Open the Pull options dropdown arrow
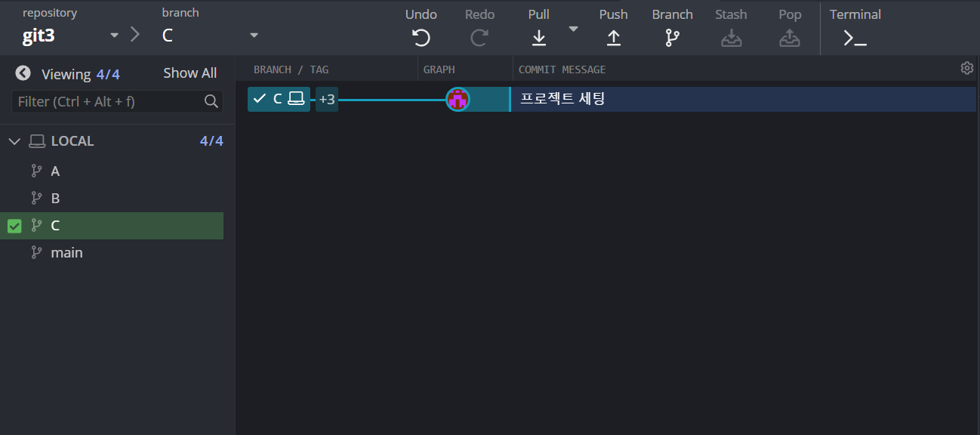Screen dimensions: 980x435 point(573,29)
